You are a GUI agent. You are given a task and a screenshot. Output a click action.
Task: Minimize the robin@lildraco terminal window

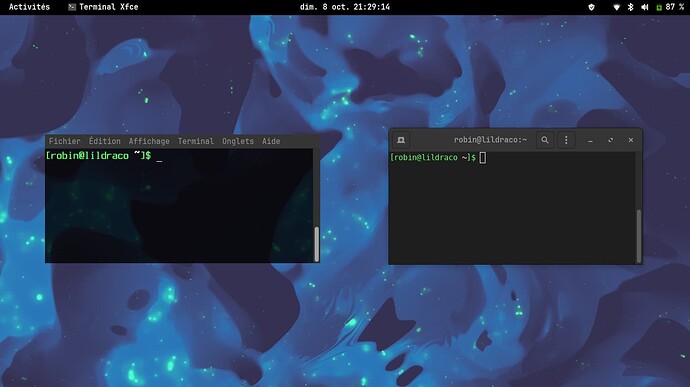pos(591,140)
